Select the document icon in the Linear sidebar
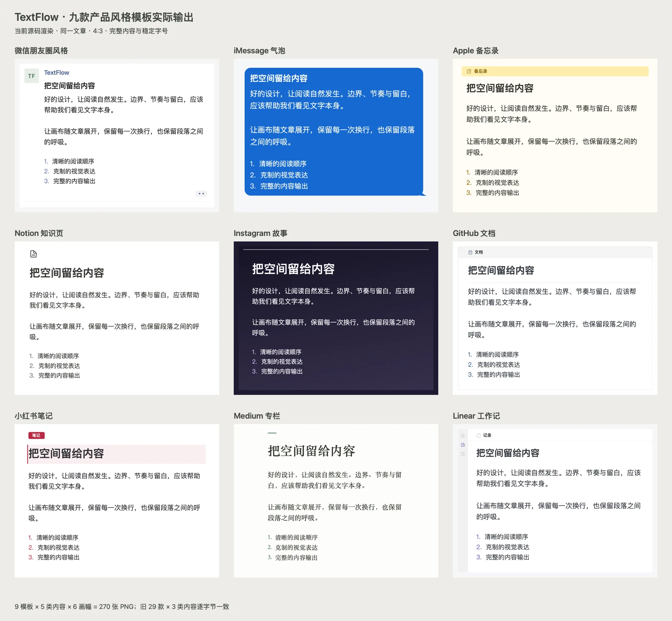 tap(463, 445)
